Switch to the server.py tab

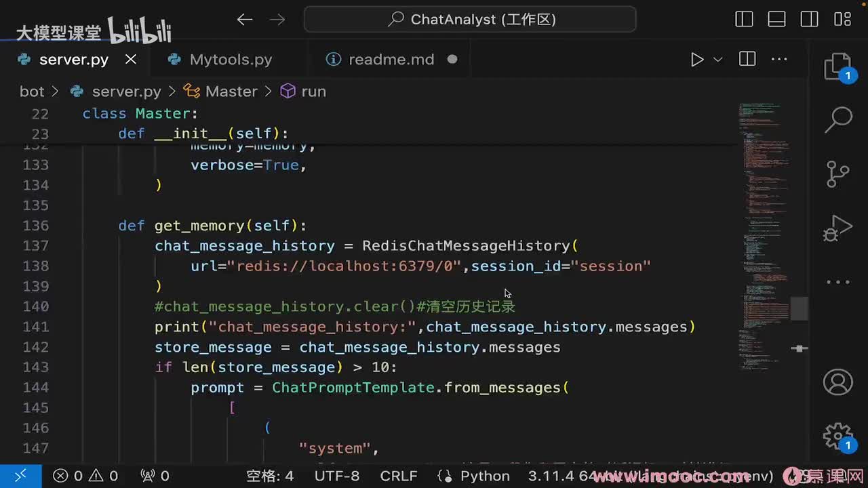(74, 60)
